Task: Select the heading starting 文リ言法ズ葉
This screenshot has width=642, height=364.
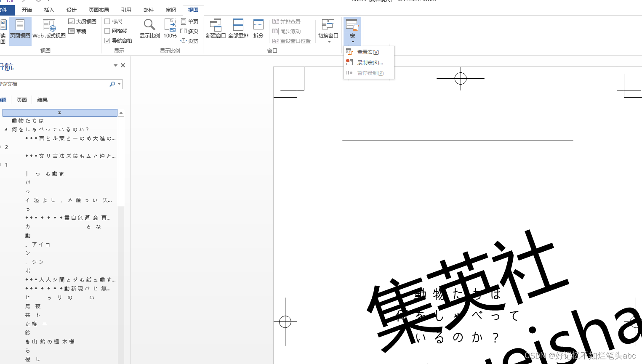Action: pyautogui.click(x=70, y=156)
